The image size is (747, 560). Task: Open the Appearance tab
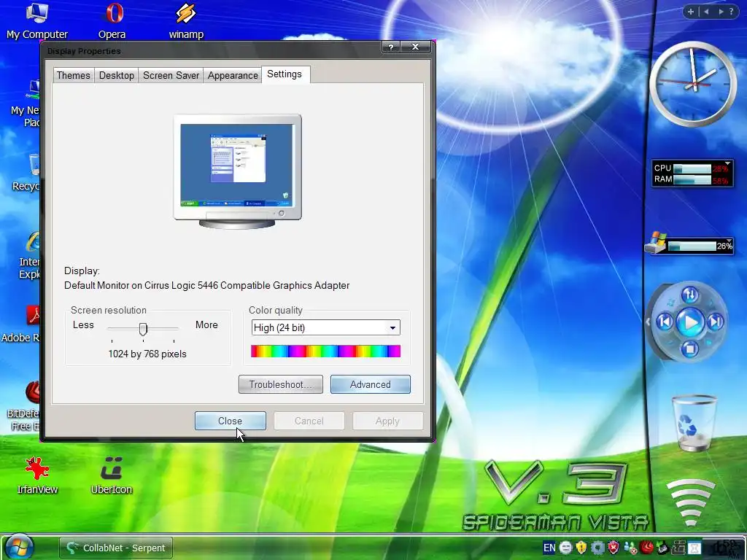click(x=233, y=75)
